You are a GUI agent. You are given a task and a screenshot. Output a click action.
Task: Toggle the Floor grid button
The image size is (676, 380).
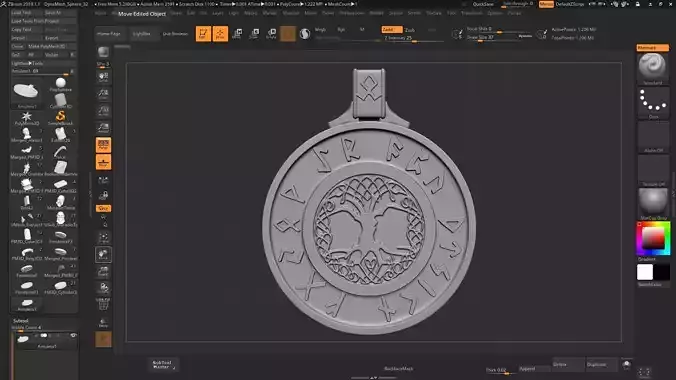[103, 162]
